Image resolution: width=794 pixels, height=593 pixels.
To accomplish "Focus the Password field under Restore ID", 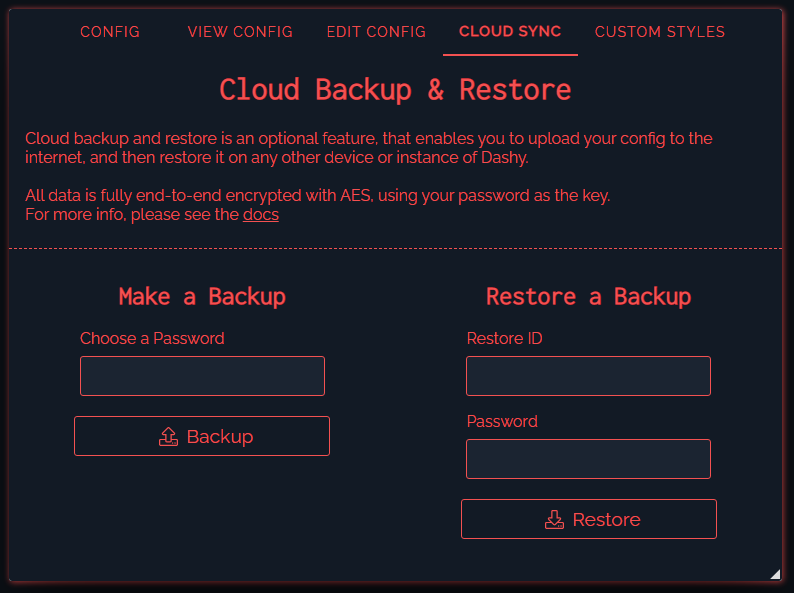I will click(588, 459).
